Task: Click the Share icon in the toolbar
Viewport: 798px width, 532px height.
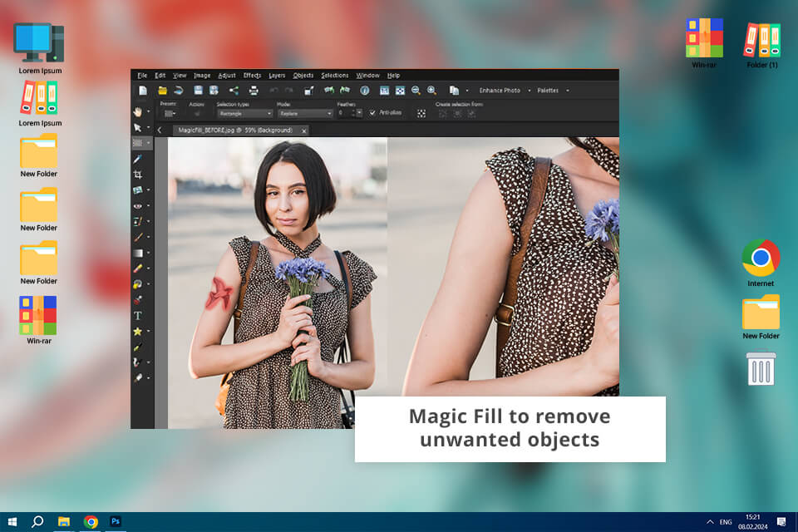Action: pos(234,91)
